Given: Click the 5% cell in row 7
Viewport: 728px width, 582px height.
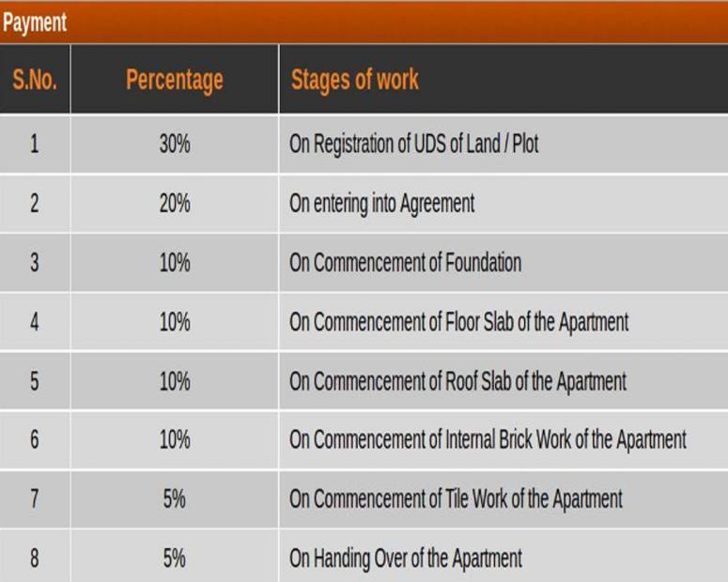Looking at the screenshot, I should coord(175,498).
